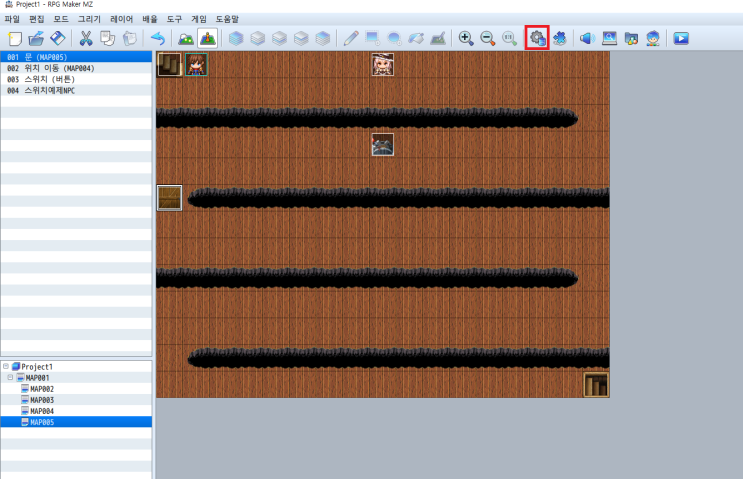
Task: Undo last action with the blue arrow
Action: pyautogui.click(x=157, y=38)
